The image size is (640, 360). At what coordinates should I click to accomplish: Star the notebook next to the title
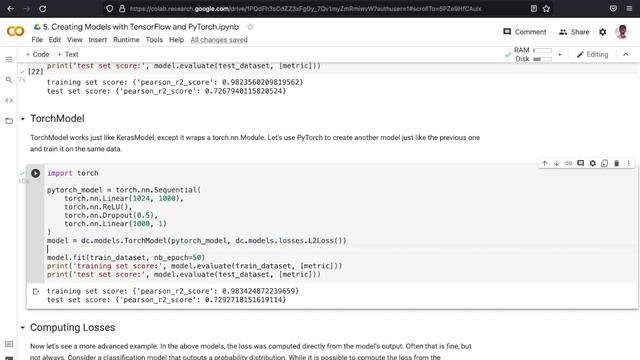(250, 27)
